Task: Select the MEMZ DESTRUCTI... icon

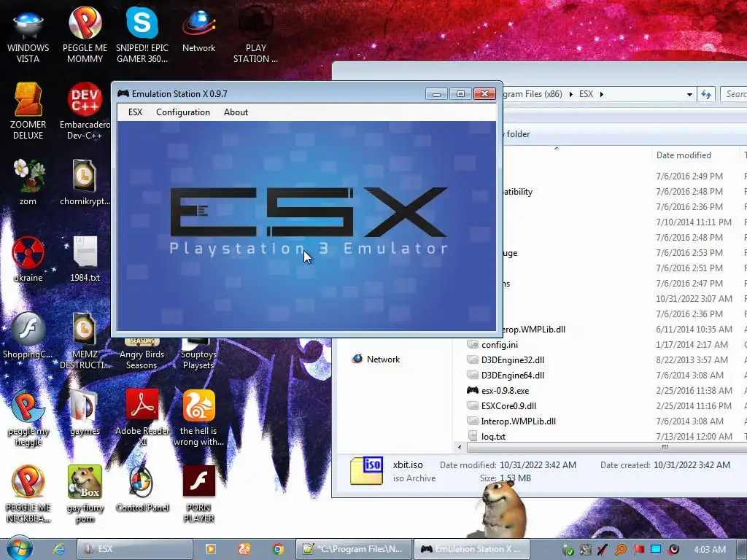Action: [x=85, y=341]
